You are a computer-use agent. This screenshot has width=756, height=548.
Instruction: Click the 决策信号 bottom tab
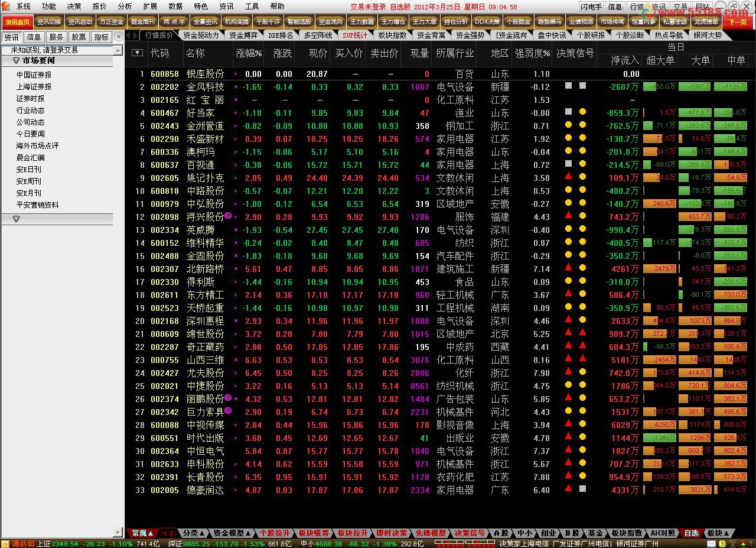470,533
